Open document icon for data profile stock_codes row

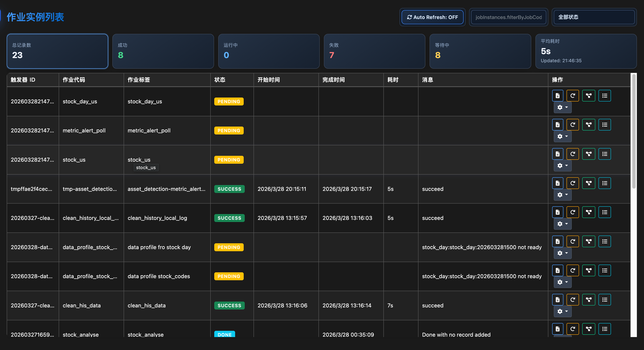(x=558, y=270)
